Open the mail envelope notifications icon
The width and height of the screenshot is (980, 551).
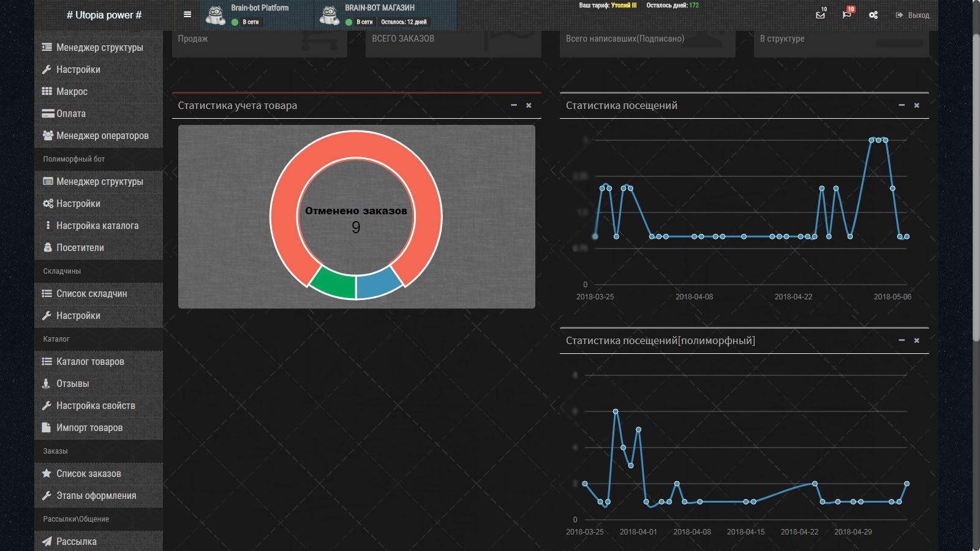coord(820,15)
